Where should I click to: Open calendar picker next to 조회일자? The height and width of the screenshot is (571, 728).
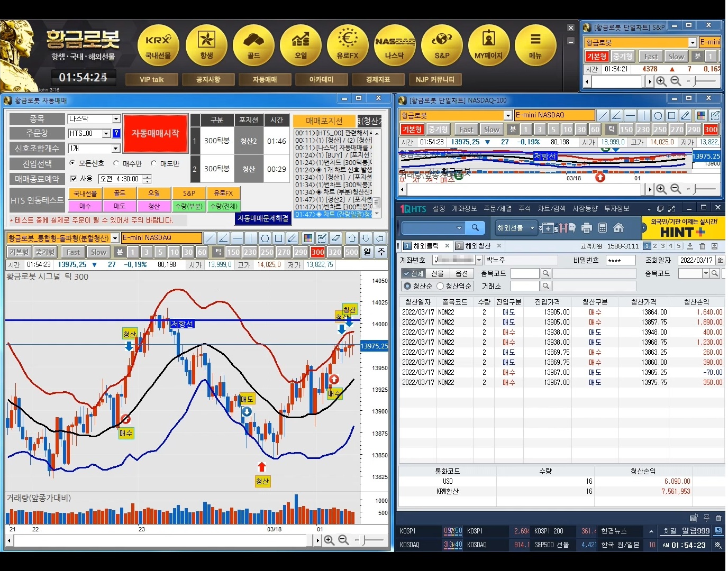720,260
